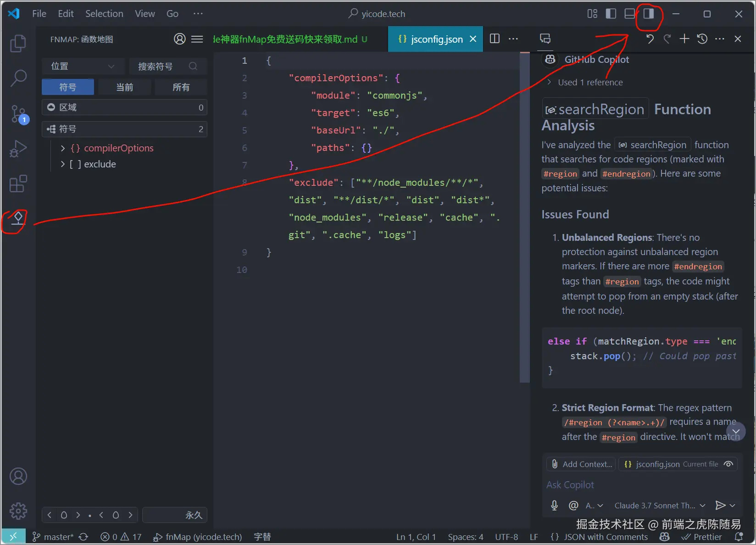Expand the exclude tree node

[63, 164]
